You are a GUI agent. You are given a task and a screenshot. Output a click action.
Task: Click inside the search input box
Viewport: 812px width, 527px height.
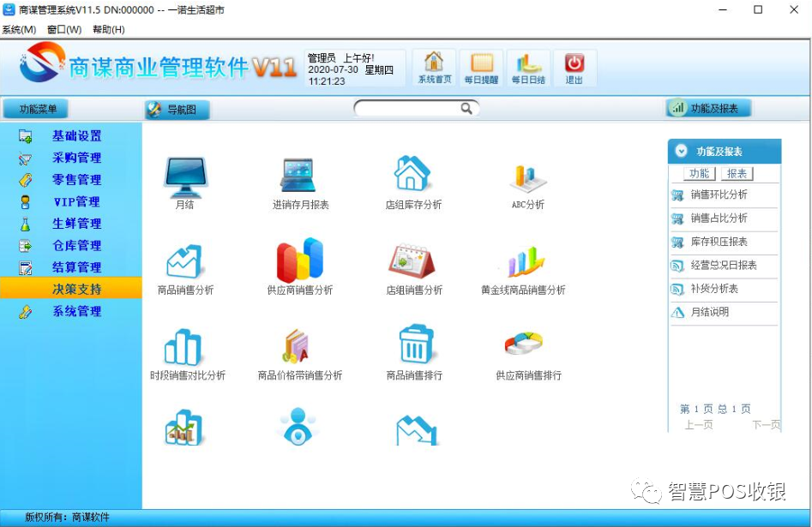tap(412, 108)
